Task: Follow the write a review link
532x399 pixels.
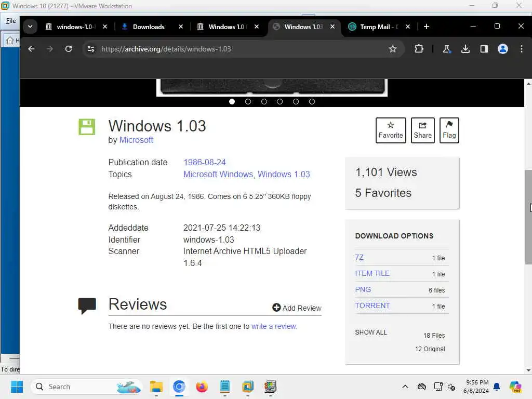Action: (274, 326)
